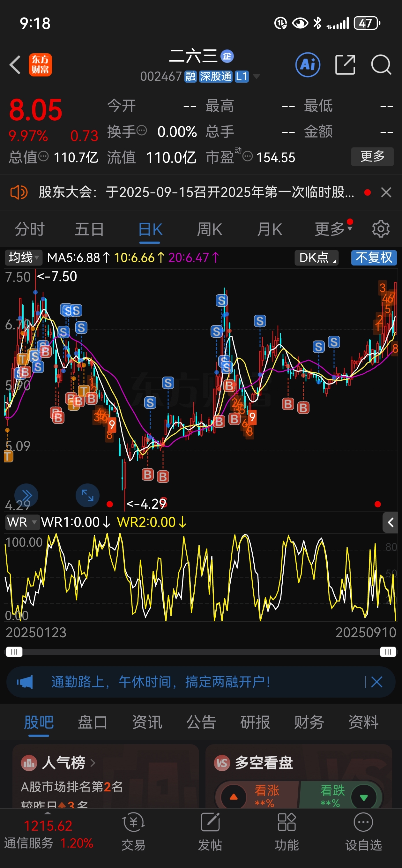Viewport: 402px width, 868px height.
Task: Switch to 周K tab
Action: point(210,229)
